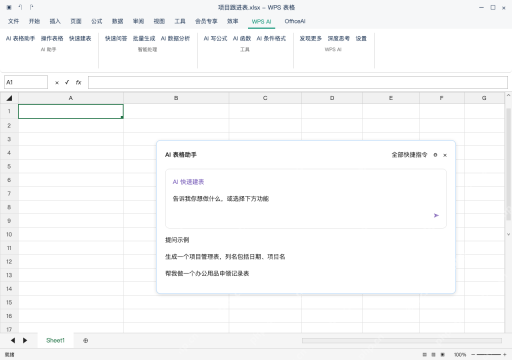512x360 pixels.
Task: Switch to the 视图 ribbon tab
Action: tap(159, 21)
